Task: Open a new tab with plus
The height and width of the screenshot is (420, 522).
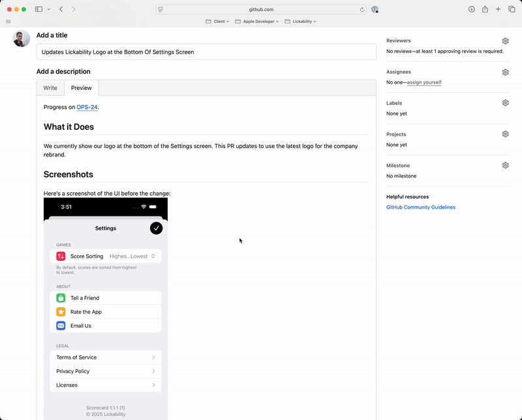Action: 498,9
